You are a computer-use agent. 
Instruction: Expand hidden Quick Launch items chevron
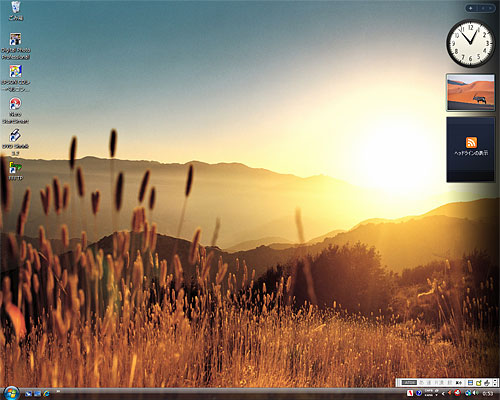click(58, 391)
